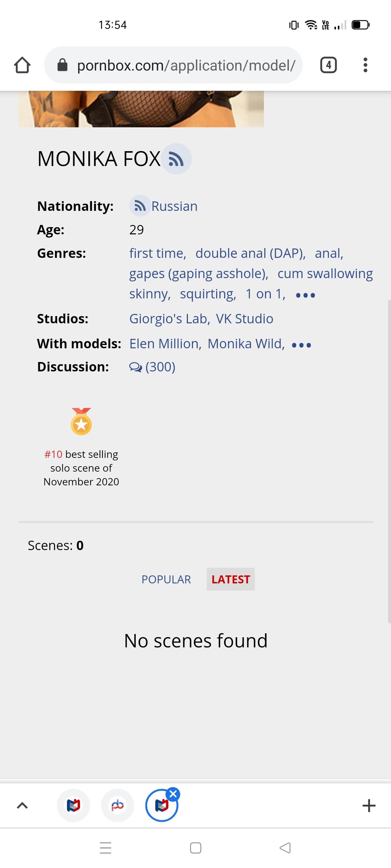Open the Giorgio's Lab studio link
Screen dimensions: 391x868
pos(169,319)
